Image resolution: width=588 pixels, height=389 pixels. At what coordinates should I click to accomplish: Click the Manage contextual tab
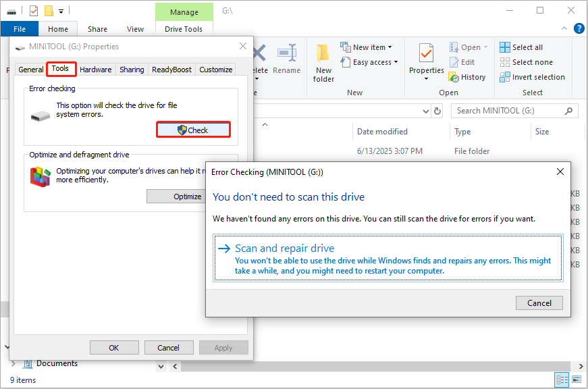184,12
